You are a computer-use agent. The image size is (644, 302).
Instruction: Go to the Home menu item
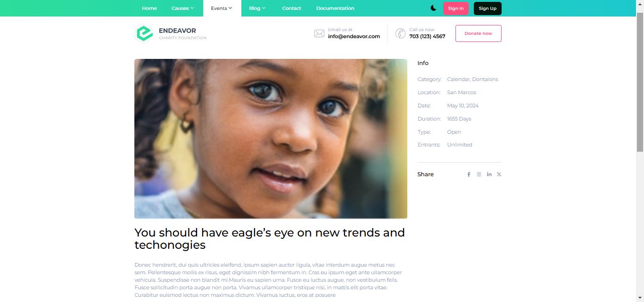(149, 8)
